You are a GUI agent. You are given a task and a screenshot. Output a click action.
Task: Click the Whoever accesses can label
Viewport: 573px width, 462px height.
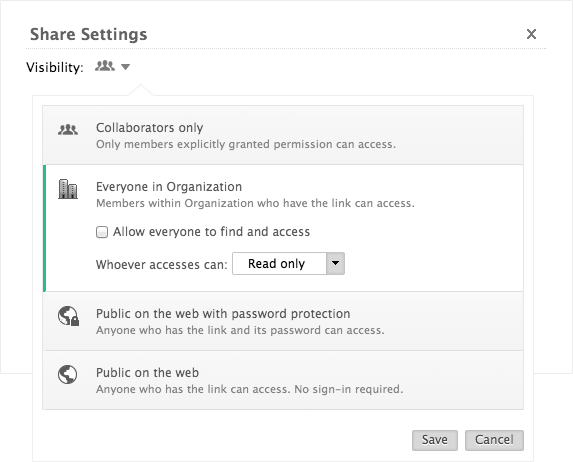(x=162, y=264)
